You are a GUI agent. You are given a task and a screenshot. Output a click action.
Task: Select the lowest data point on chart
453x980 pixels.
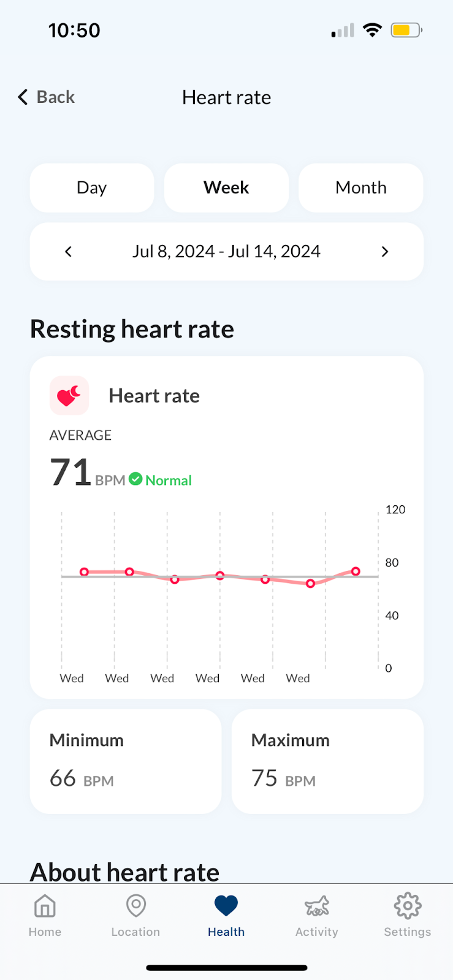(x=310, y=584)
